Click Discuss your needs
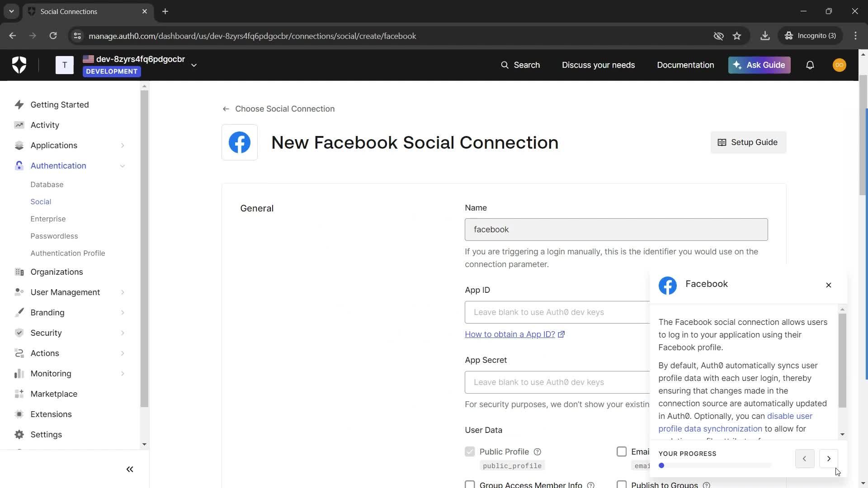This screenshot has width=868, height=488. pyautogui.click(x=598, y=65)
